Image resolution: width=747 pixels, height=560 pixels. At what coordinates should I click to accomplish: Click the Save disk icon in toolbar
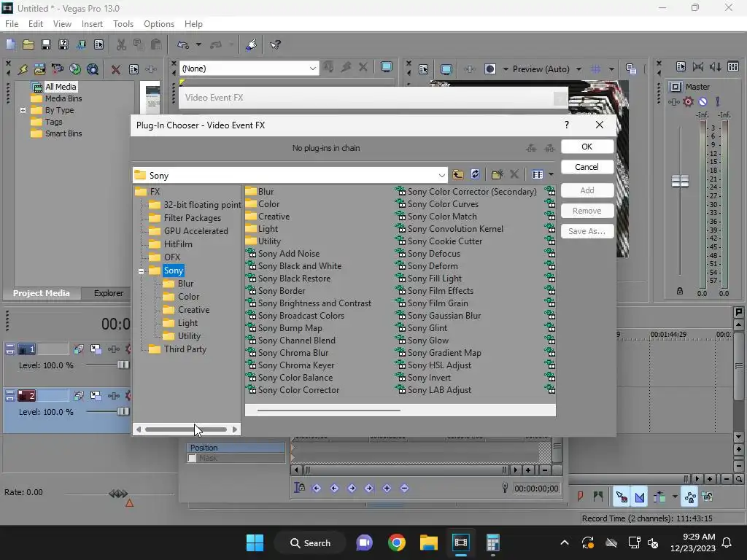click(46, 44)
